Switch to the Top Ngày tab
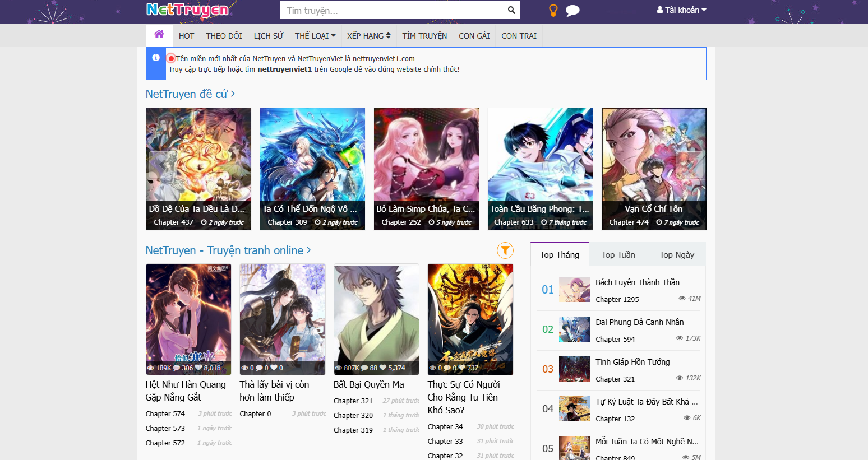Screen dimensions: 868x460 coord(676,255)
